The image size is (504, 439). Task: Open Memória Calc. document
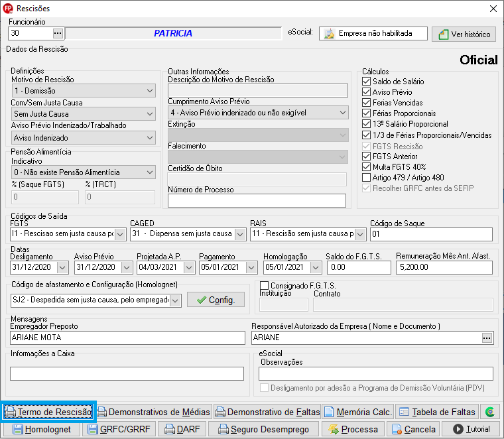[x=358, y=412]
